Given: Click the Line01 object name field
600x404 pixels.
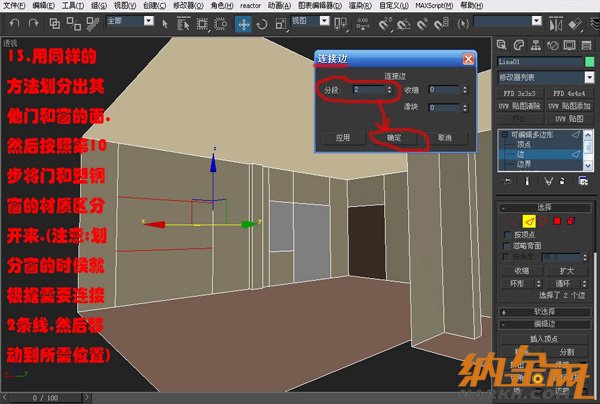Looking at the screenshot, I should point(540,62).
